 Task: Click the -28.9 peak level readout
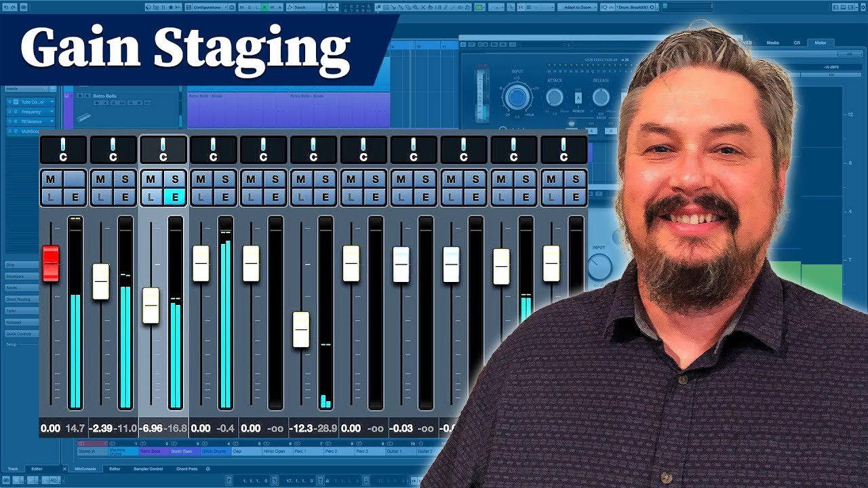pyautogui.click(x=326, y=428)
